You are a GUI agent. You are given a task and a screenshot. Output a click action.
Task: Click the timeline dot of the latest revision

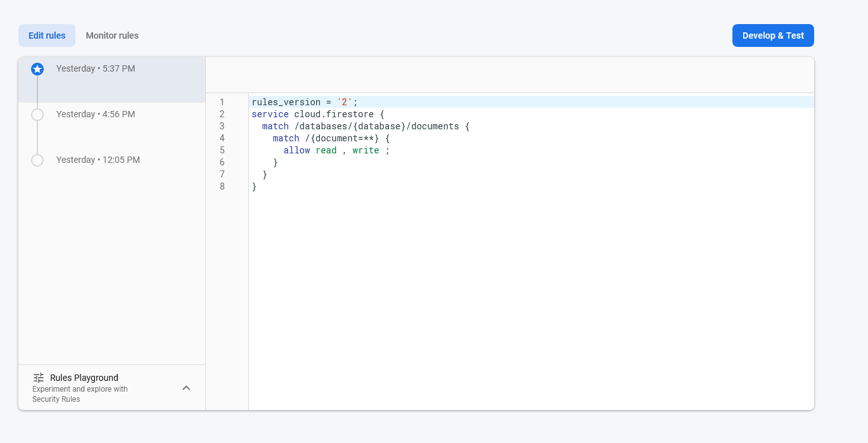click(x=37, y=68)
